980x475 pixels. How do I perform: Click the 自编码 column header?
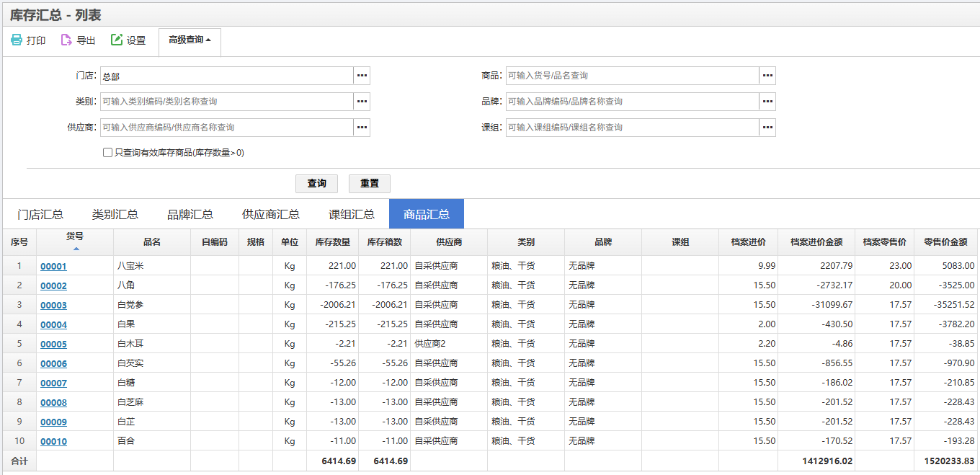point(215,242)
